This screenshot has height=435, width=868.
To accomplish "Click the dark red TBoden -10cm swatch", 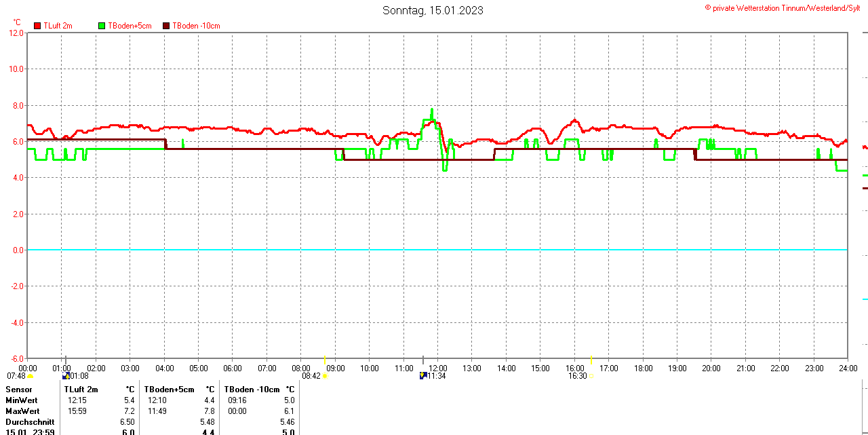I will point(166,26).
